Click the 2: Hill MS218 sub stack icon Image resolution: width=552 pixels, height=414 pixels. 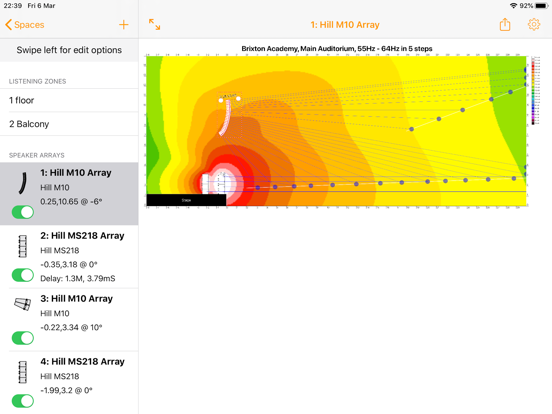(23, 246)
